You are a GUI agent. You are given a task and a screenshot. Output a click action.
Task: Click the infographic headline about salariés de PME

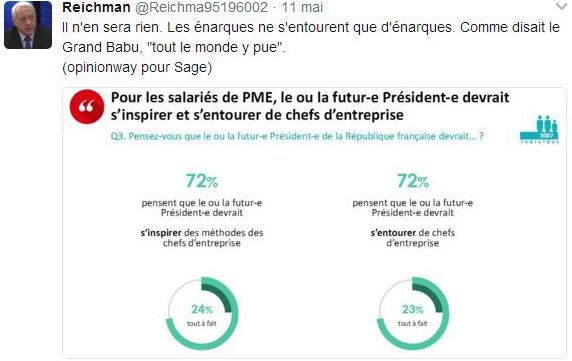click(310, 106)
